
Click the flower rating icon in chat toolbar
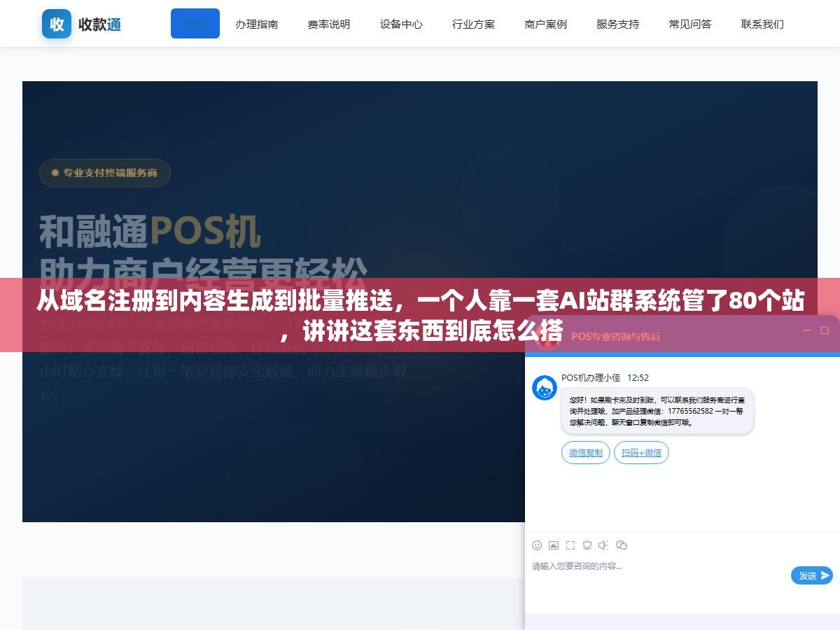coord(587,545)
